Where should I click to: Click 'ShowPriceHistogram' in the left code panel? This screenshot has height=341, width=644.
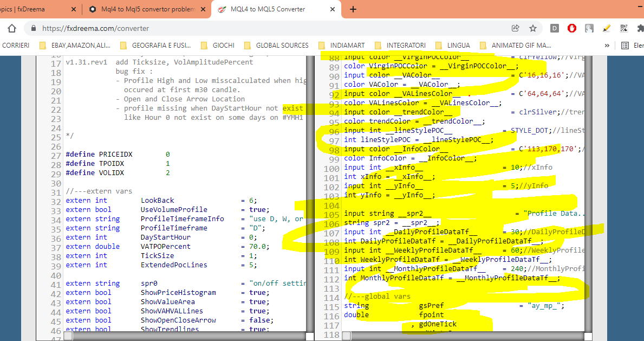tap(178, 292)
